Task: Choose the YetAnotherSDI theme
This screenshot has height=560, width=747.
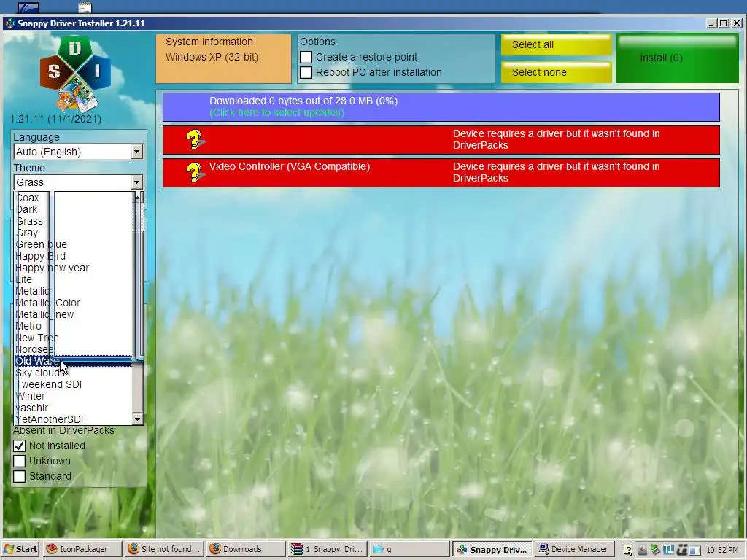Action: point(74,419)
